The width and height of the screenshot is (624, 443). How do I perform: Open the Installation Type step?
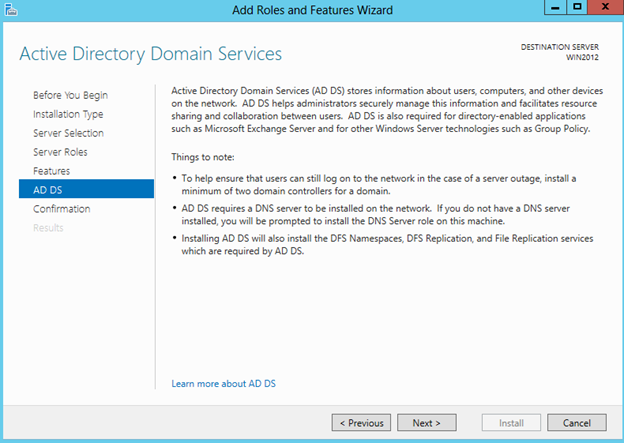click(69, 114)
